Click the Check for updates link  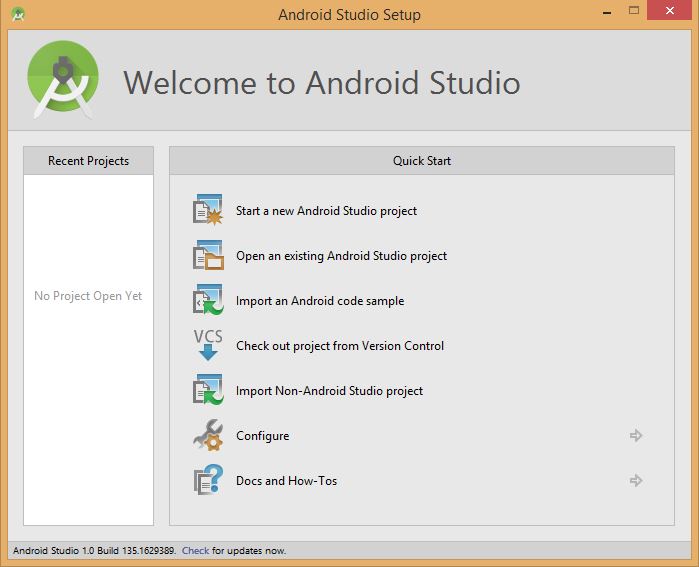click(x=195, y=551)
